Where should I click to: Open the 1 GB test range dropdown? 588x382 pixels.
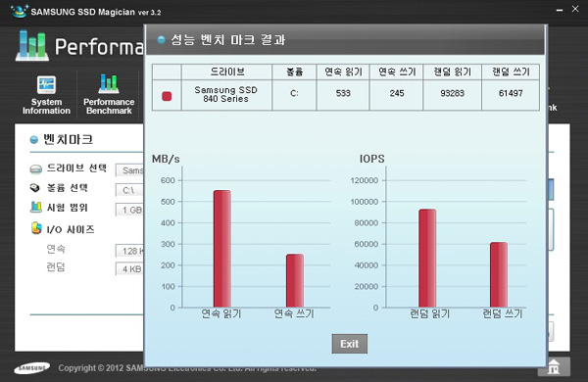[129, 210]
